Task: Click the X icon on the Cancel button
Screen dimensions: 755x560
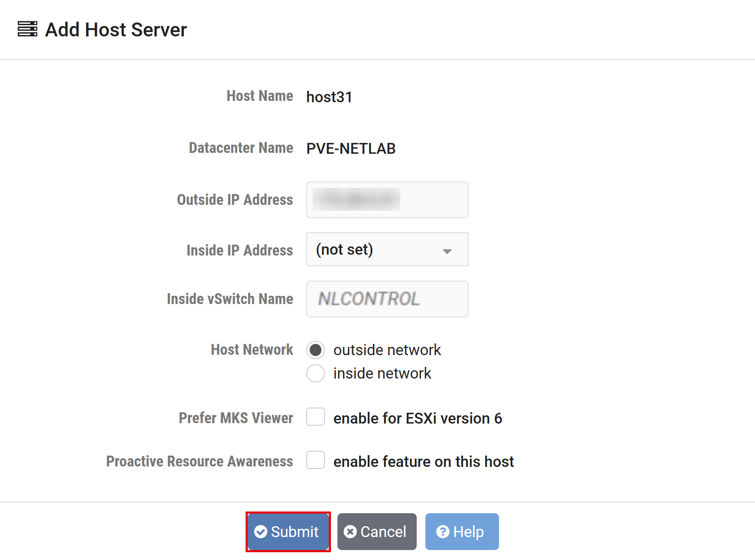Action: click(x=350, y=531)
